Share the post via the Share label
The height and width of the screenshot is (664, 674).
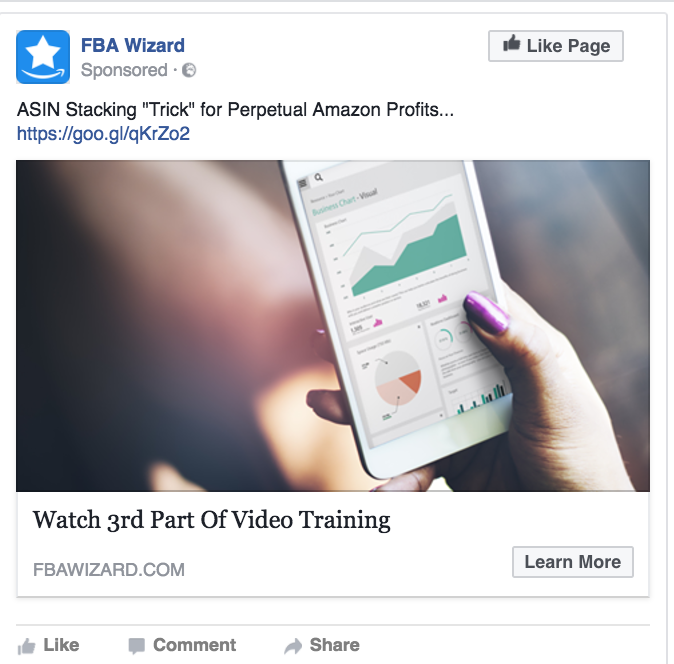pos(334,645)
